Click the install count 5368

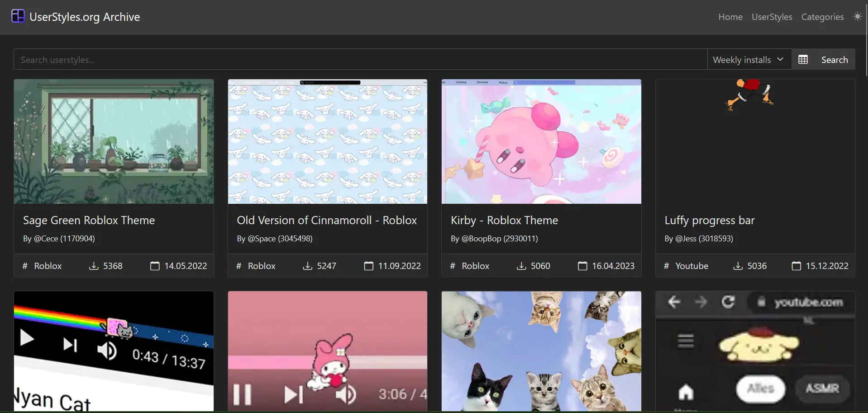click(x=113, y=266)
